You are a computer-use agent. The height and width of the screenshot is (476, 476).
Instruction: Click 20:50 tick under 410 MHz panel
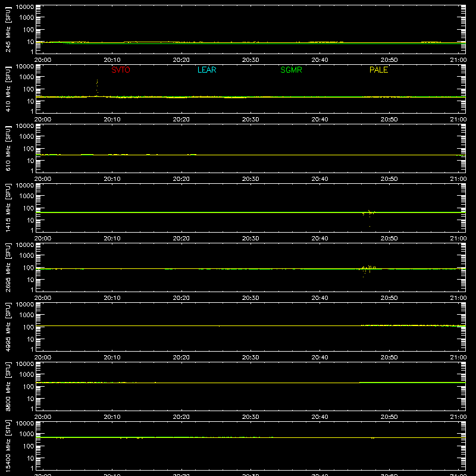(x=389, y=120)
